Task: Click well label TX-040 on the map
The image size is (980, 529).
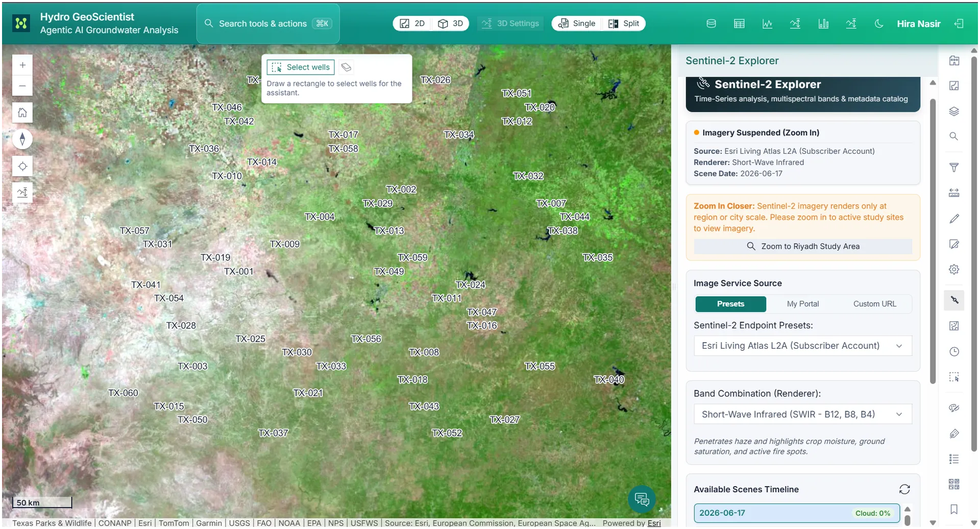Action: [x=609, y=379]
